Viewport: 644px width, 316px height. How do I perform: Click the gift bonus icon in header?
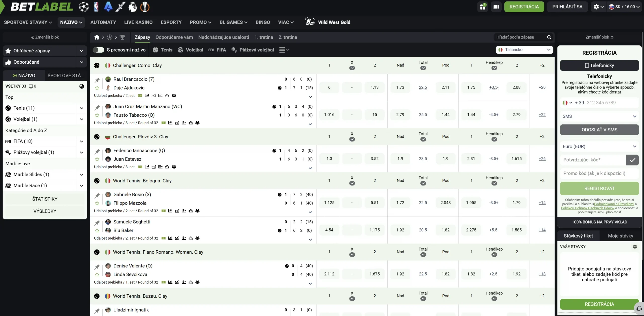click(482, 7)
